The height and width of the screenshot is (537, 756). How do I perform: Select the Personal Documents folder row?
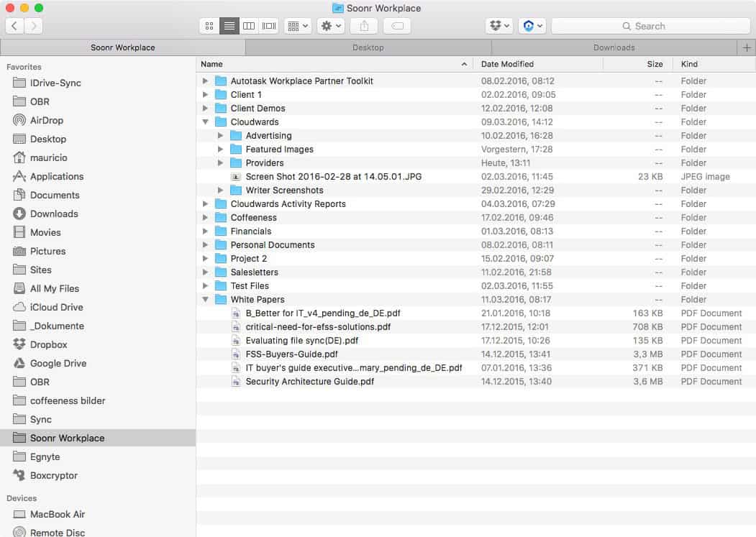(x=476, y=245)
